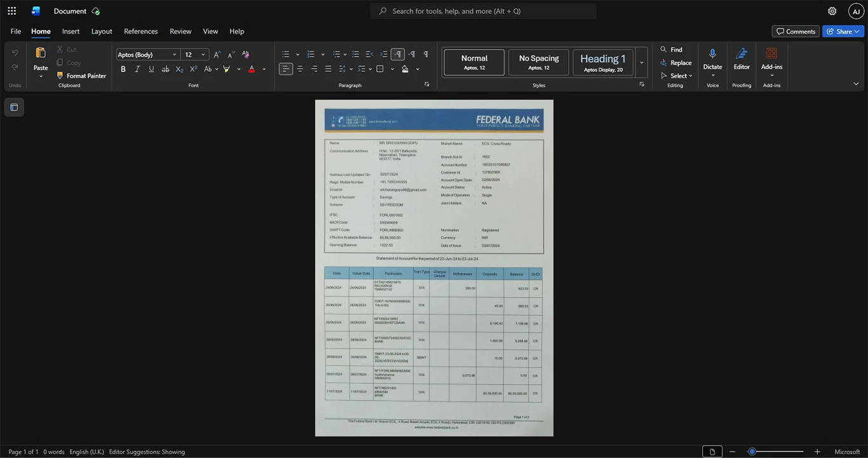Toggle underline formatting
Screen dimensions: 868x458
(x=151, y=69)
